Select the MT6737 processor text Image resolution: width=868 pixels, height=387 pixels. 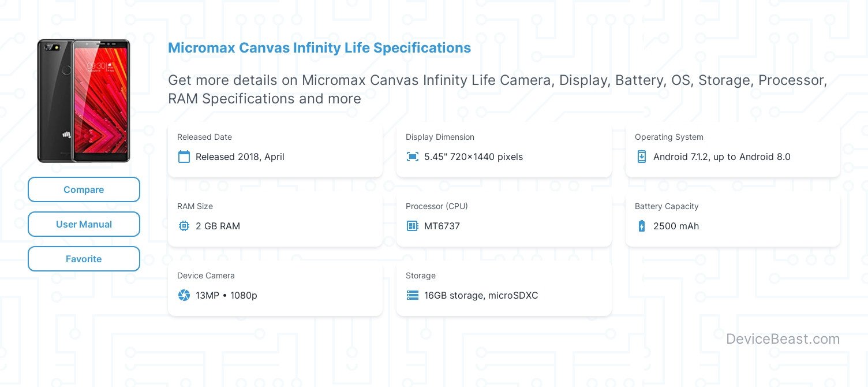(442, 226)
